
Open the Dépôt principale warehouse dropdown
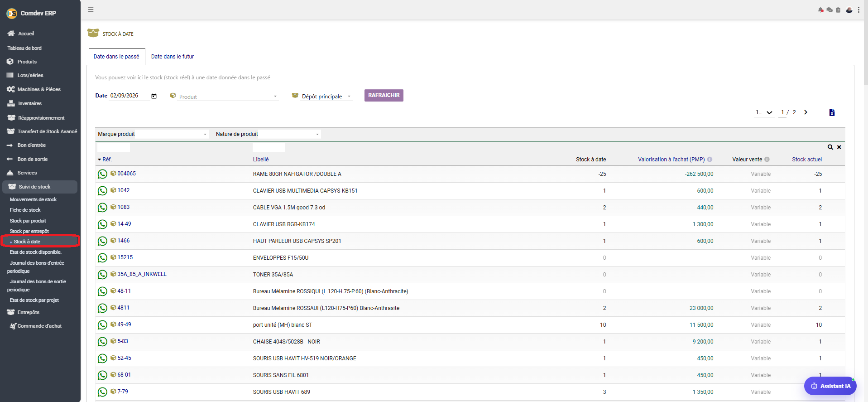[326, 97]
